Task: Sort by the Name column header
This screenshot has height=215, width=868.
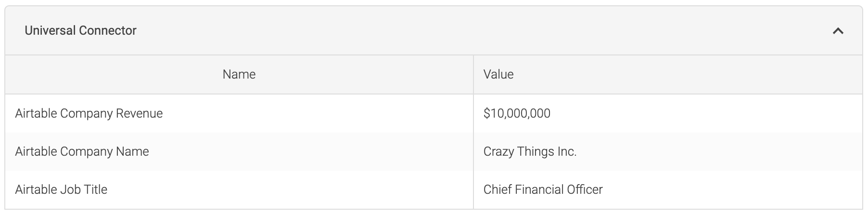Action: tap(239, 74)
